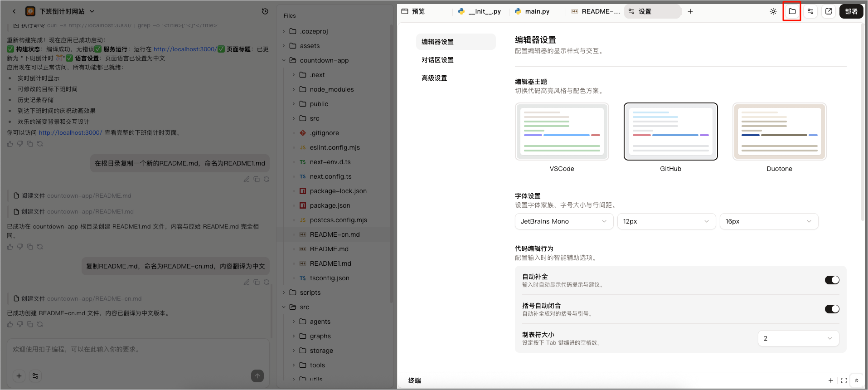
Task: Expand the 终端 panel with the double chevron
Action: (x=857, y=380)
